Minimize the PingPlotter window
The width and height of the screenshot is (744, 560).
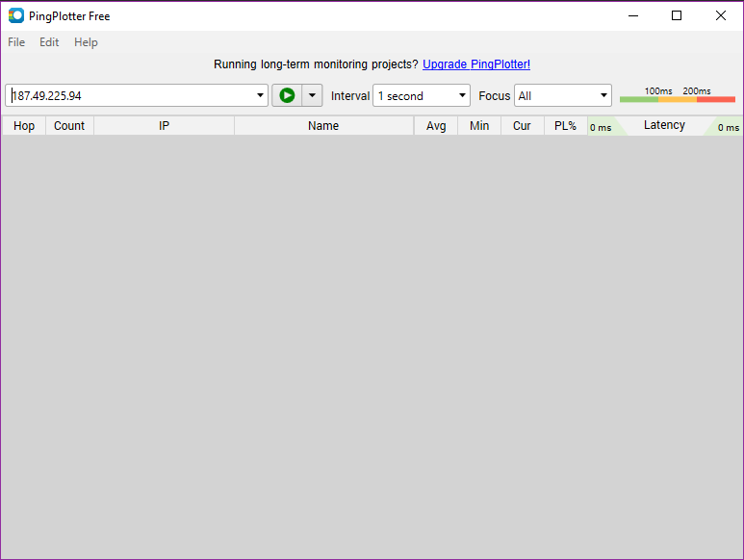tap(633, 15)
